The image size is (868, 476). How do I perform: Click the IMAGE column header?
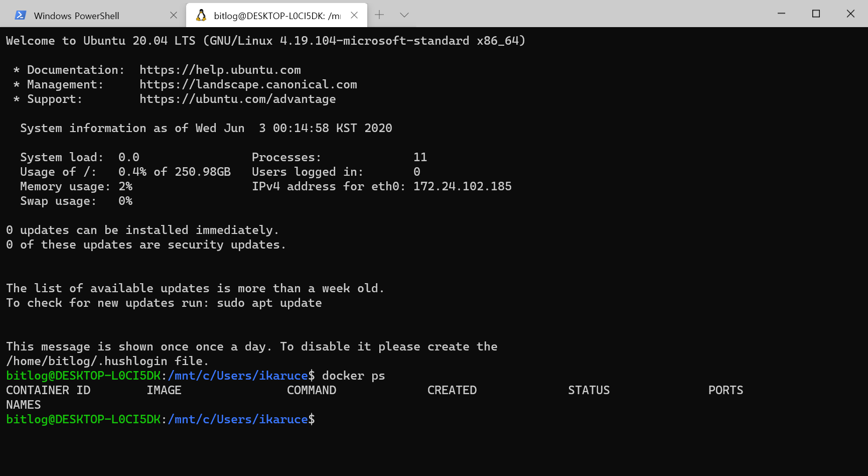pos(164,390)
